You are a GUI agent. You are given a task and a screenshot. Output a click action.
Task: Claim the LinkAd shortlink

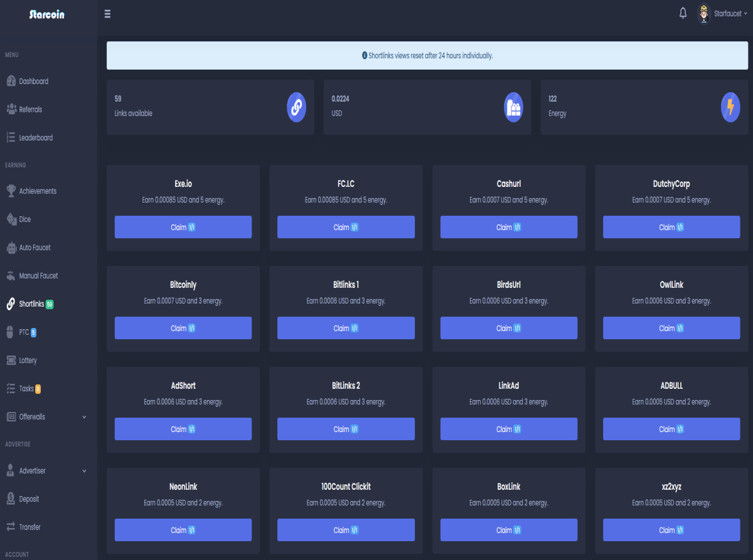coord(509,429)
